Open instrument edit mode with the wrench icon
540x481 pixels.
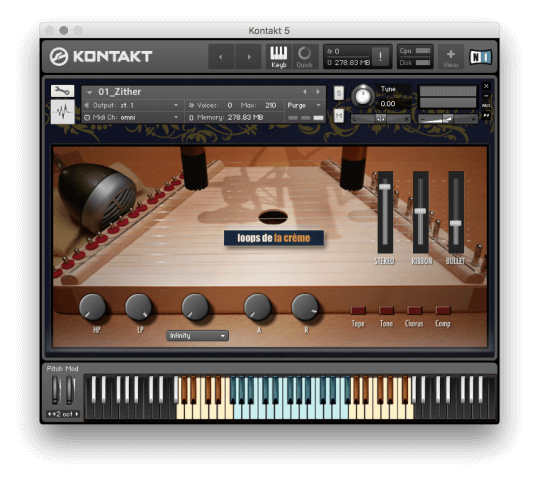62,91
